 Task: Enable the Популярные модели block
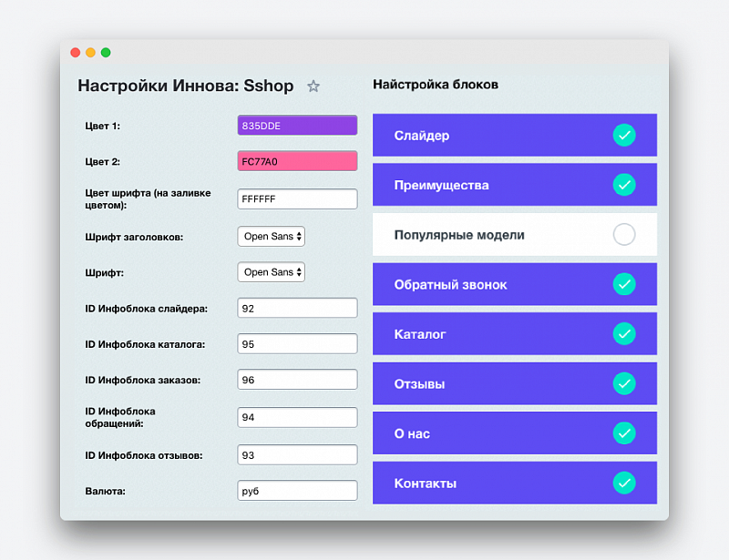pos(625,234)
